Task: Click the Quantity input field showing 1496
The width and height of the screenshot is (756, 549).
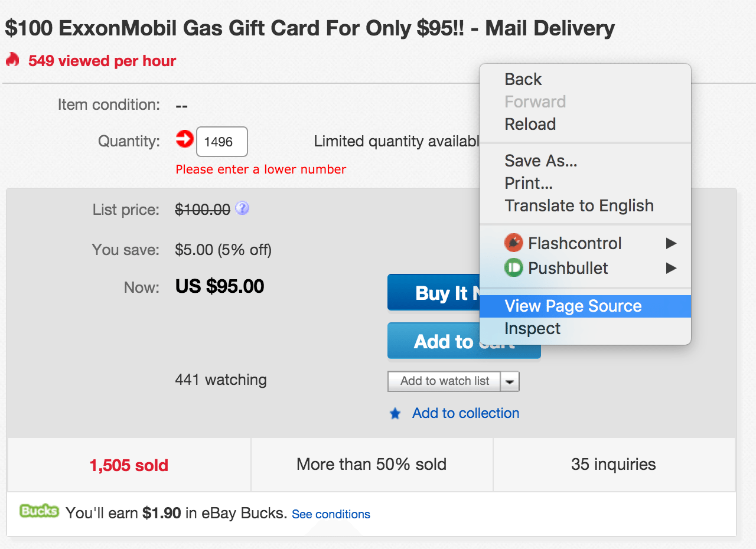Action: point(221,142)
